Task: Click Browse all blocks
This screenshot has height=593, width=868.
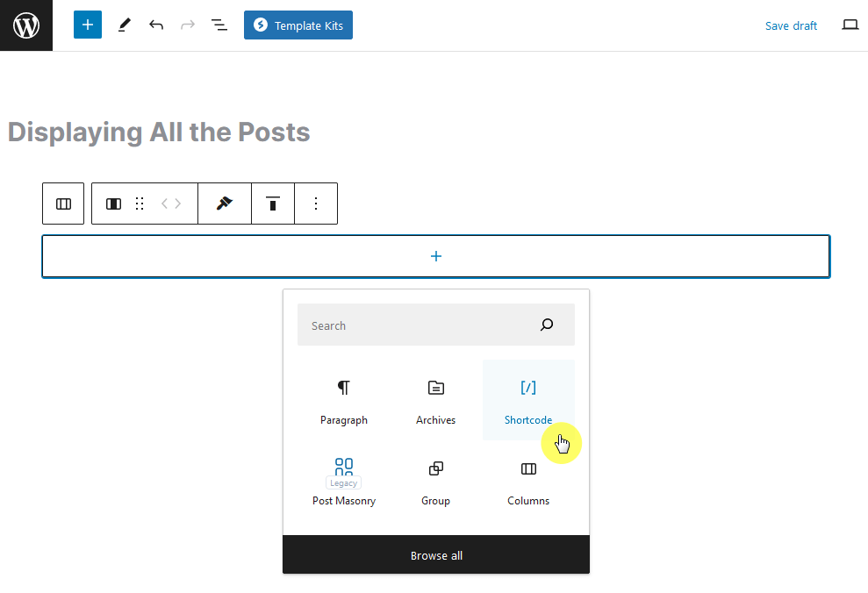Action: tap(436, 554)
